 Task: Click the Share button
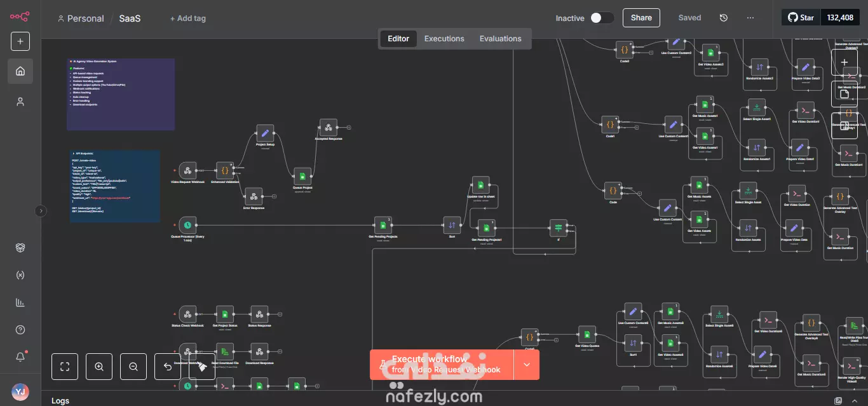[x=641, y=18]
